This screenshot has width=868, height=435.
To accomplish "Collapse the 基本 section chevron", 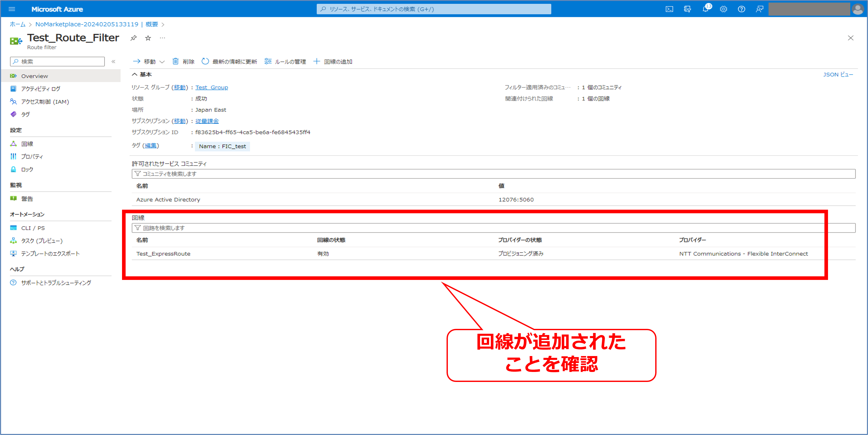I will (134, 75).
